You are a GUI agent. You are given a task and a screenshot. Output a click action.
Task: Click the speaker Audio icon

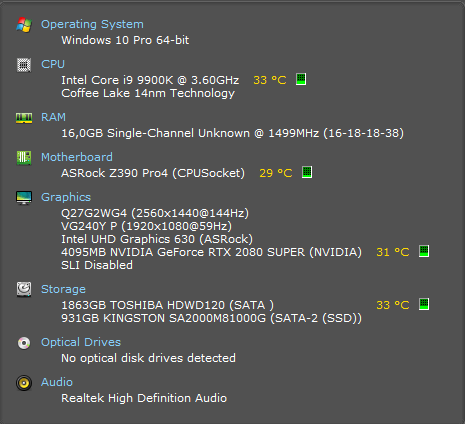24,383
